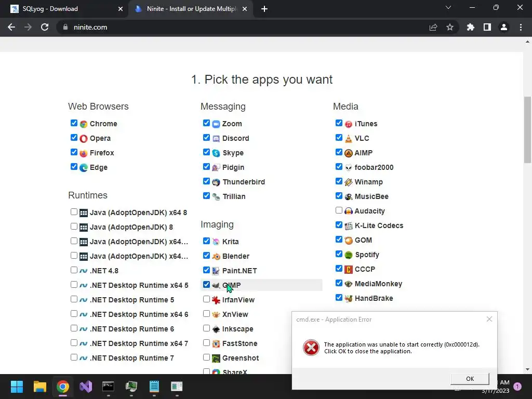Uncheck the MediaMonkey checkbox
Viewport: 532px width, 399px height.
tap(339, 283)
